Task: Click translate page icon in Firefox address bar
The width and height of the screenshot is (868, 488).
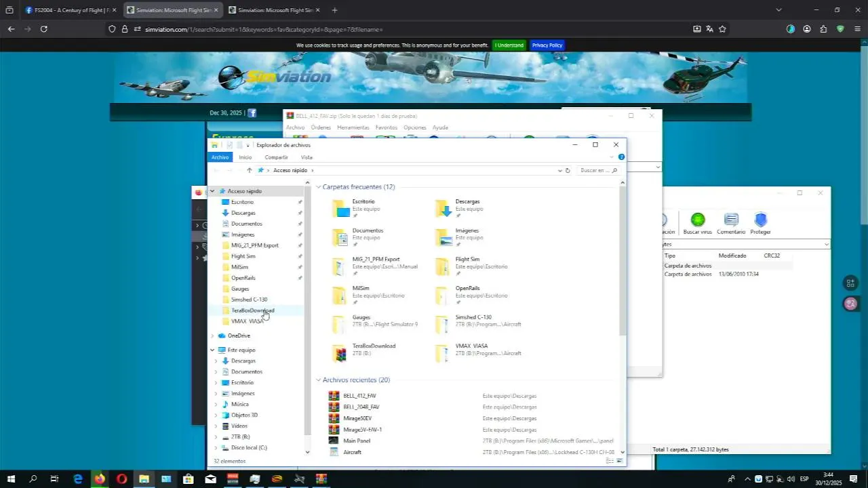Action: click(709, 29)
